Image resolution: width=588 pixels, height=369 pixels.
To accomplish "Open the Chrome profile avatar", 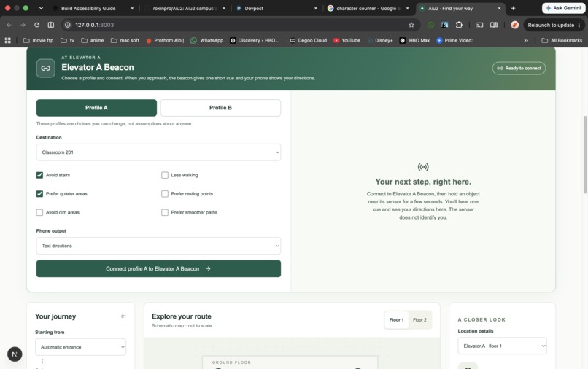I will 514,25.
